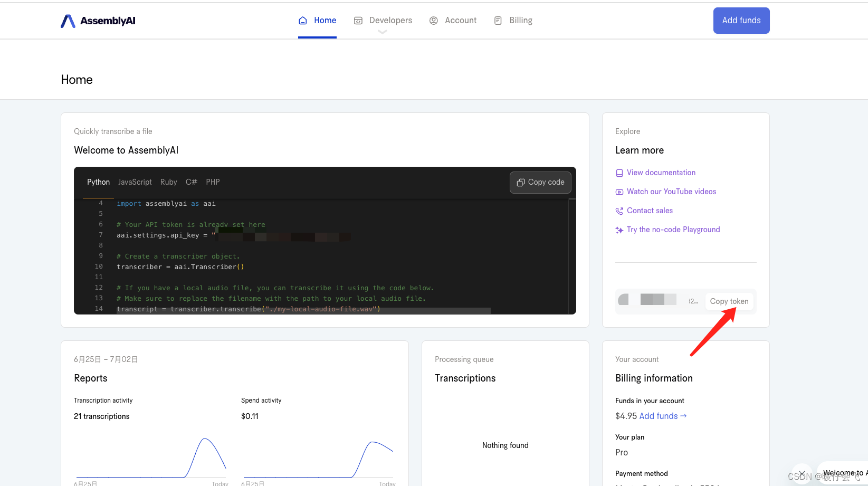The image size is (868, 486).
Task: Click the '$4.95' funds amount
Action: pyautogui.click(x=626, y=416)
